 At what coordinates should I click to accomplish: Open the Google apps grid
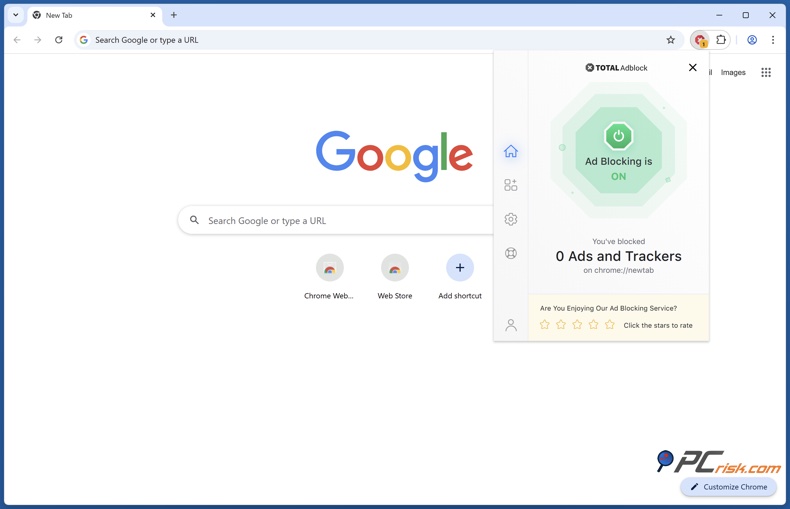click(766, 72)
